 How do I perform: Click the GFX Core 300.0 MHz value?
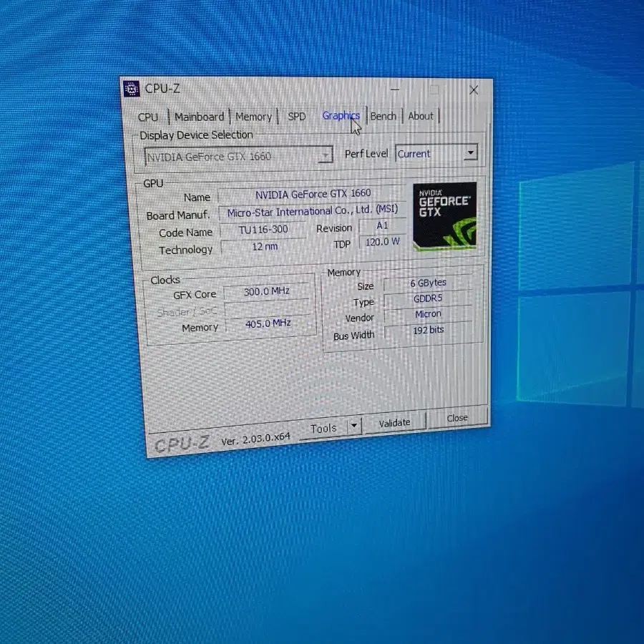(267, 291)
